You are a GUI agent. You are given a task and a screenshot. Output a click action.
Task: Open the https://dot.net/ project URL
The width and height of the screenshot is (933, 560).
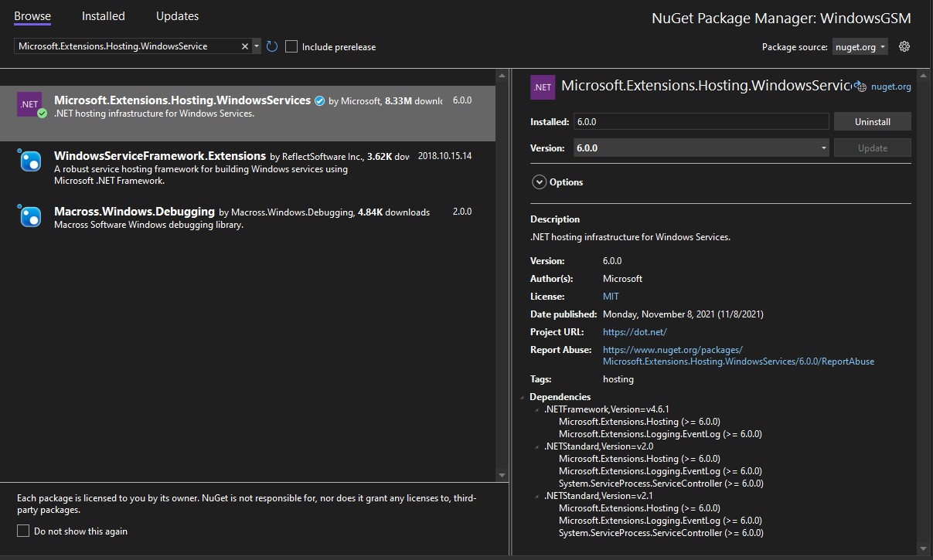pyautogui.click(x=634, y=332)
